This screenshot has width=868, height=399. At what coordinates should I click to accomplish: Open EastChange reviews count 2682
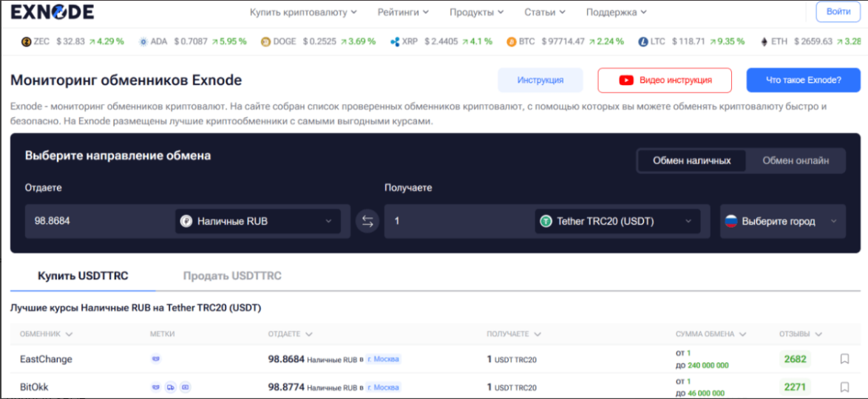tap(795, 359)
